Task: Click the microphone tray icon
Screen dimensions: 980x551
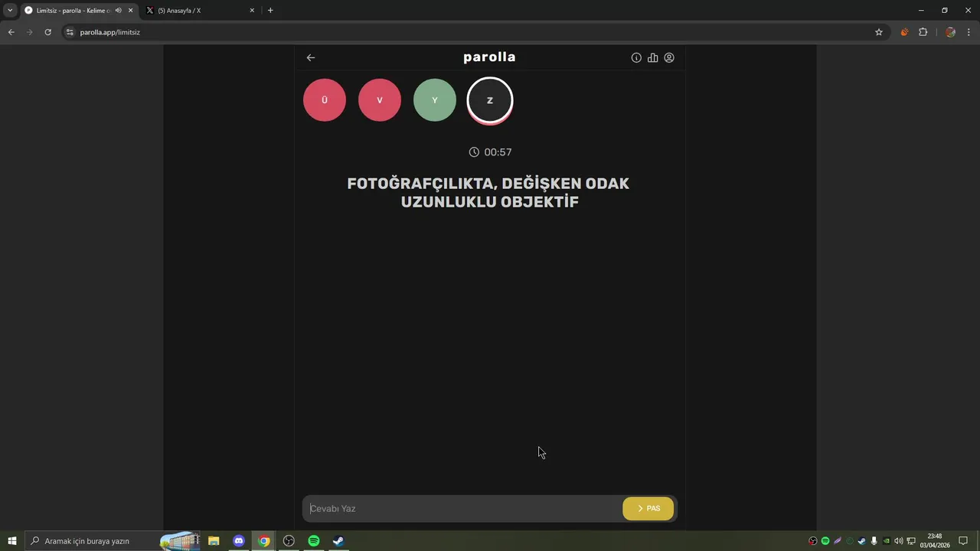Action: click(x=874, y=541)
